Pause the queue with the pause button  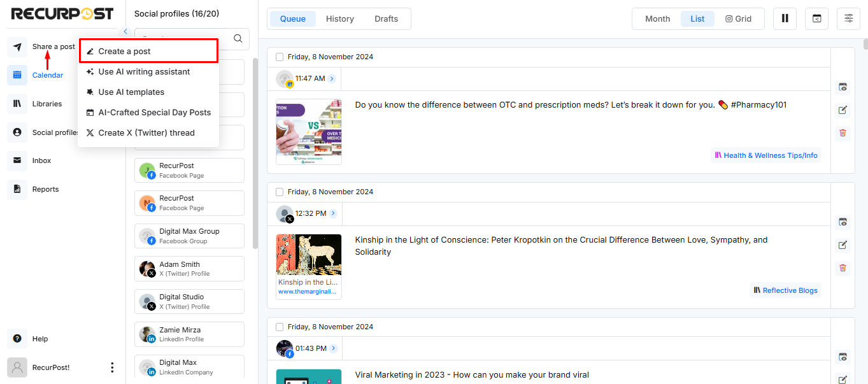coord(785,18)
